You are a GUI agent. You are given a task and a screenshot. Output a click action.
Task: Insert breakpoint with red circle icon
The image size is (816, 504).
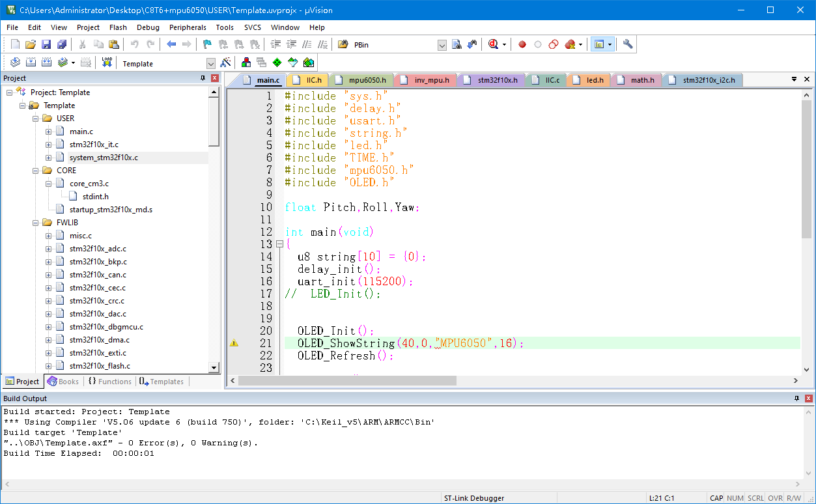click(x=522, y=44)
